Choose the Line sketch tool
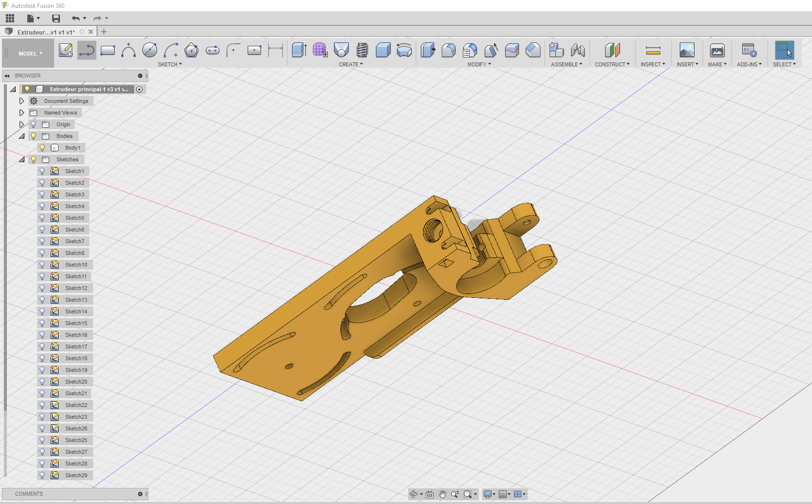 pyautogui.click(x=87, y=50)
